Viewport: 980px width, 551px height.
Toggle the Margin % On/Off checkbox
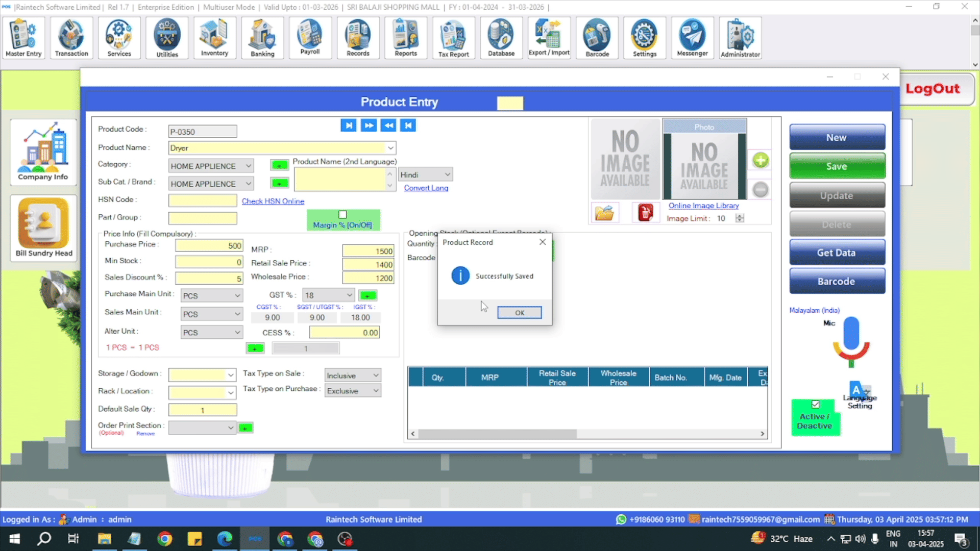[342, 215]
